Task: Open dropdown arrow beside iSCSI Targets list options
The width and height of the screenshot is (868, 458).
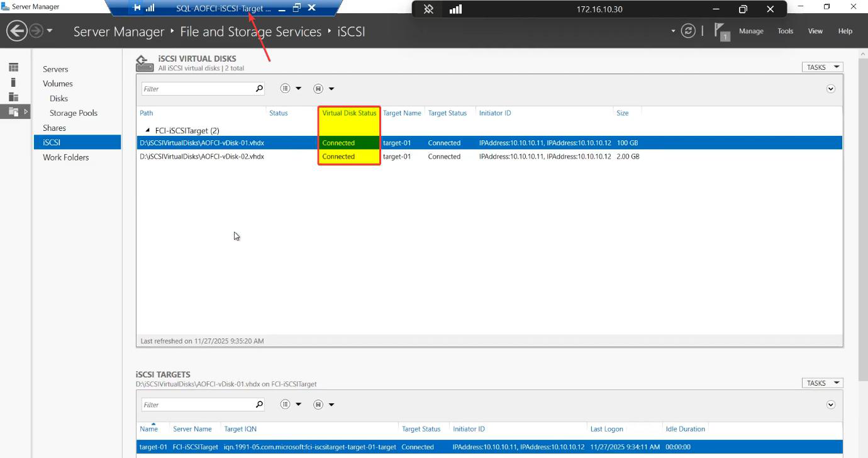Action: pyautogui.click(x=299, y=405)
